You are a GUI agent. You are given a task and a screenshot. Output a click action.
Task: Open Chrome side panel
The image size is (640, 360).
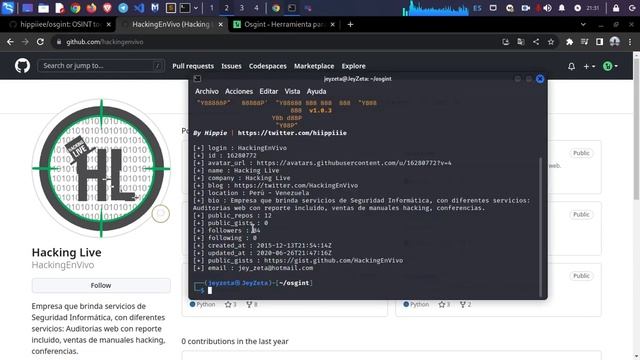599,42
